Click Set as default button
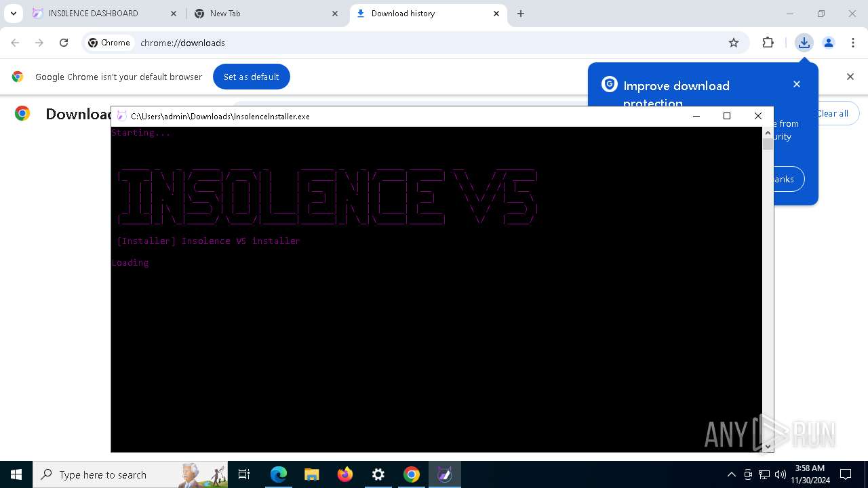Screen dimensions: 868x488 click(252, 77)
